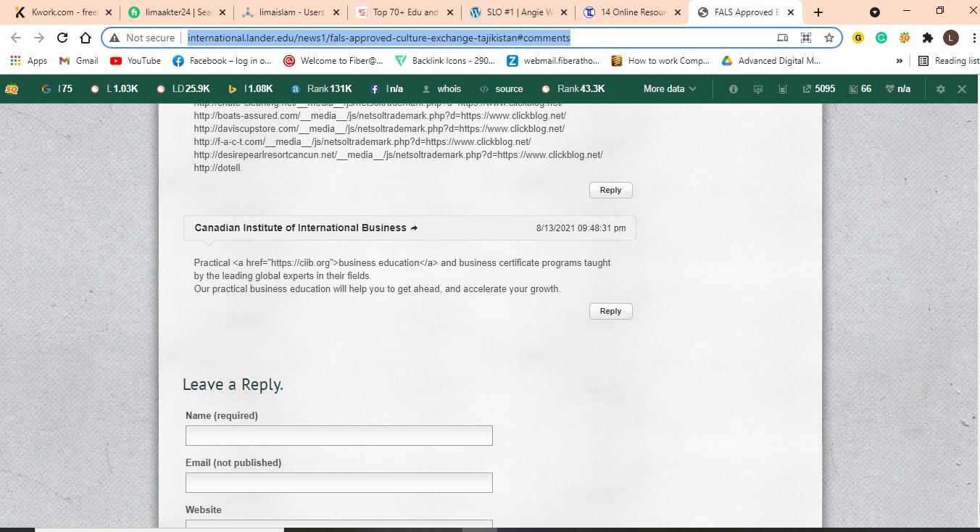The width and height of the screenshot is (980, 532).
Task: Click the Name required input field
Action: click(x=338, y=435)
